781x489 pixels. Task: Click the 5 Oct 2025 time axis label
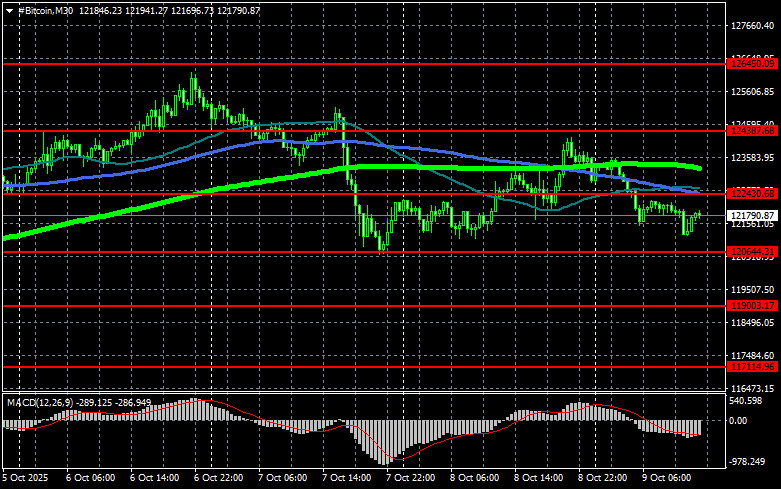point(25,478)
